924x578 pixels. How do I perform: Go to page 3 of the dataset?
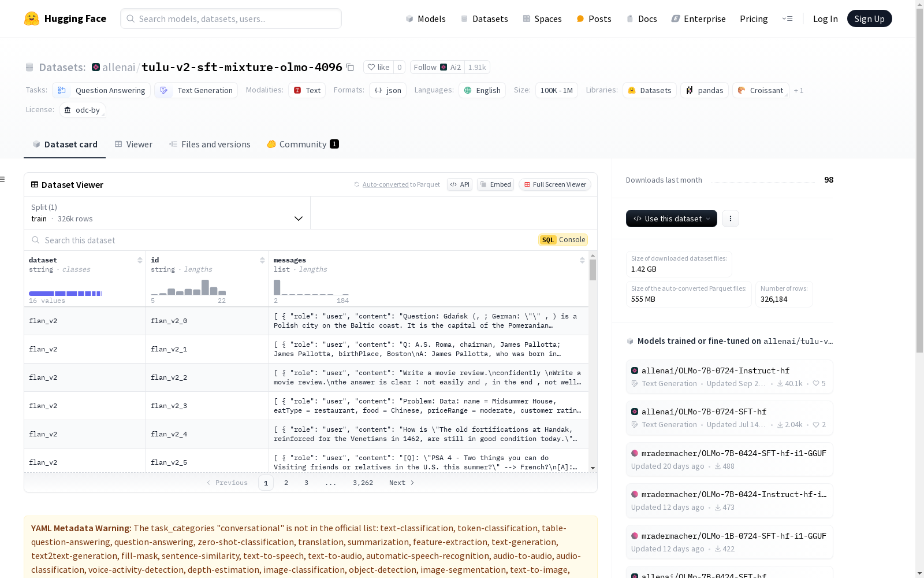[x=306, y=483]
